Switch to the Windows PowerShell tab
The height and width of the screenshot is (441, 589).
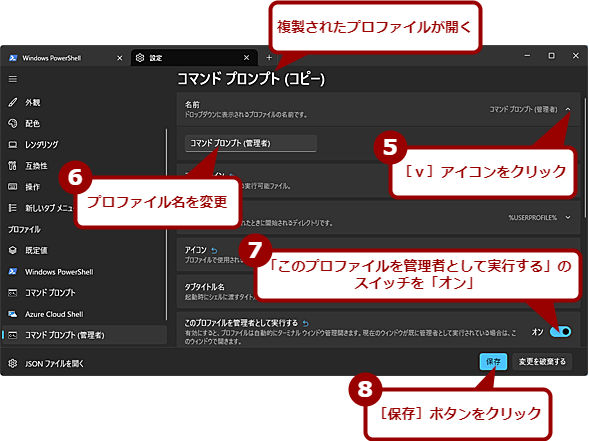(x=66, y=58)
